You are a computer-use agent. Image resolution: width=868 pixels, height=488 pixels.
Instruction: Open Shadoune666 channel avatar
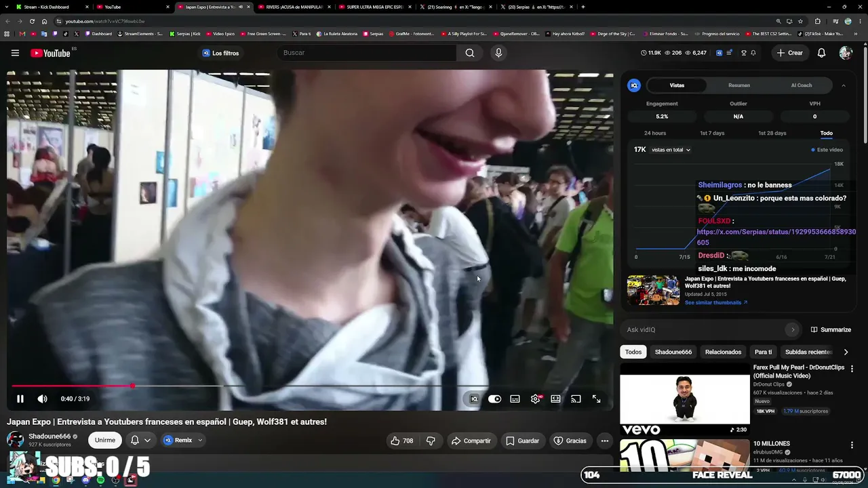pos(15,439)
